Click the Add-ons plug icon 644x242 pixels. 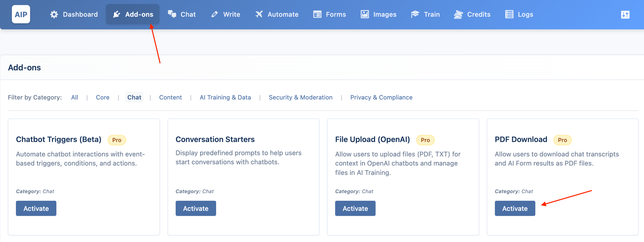[x=117, y=14]
